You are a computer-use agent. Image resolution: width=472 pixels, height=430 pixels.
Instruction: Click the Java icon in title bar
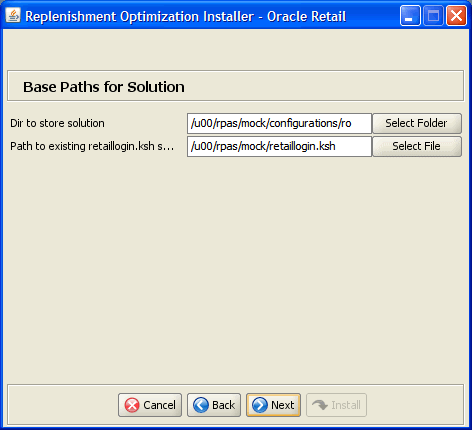point(13,15)
